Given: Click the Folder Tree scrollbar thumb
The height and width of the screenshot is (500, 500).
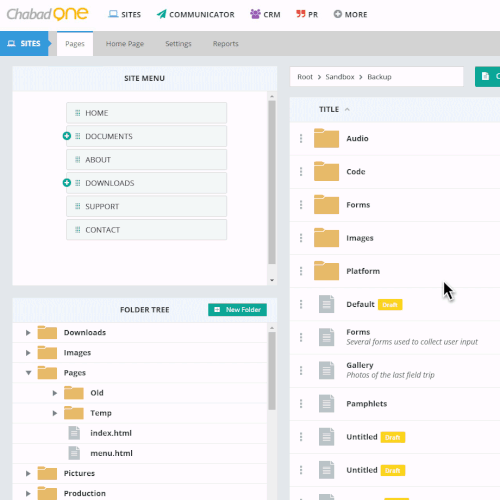Looking at the screenshot, I should tap(272, 371).
